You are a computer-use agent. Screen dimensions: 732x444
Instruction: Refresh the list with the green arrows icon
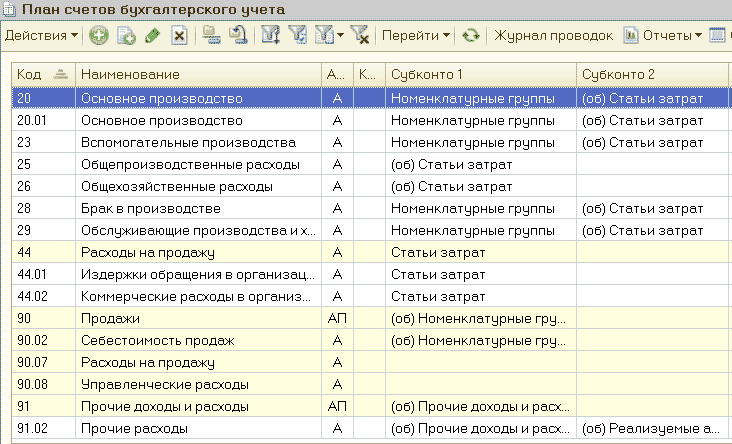[x=471, y=35]
